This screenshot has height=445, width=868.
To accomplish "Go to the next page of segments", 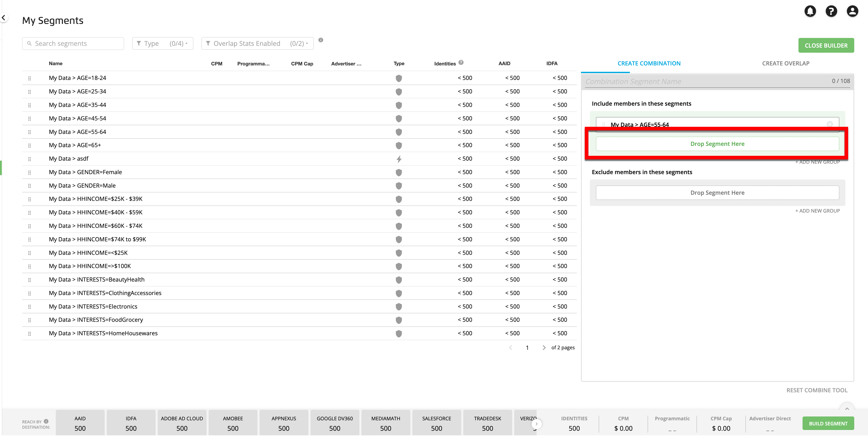I will (544, 347).
